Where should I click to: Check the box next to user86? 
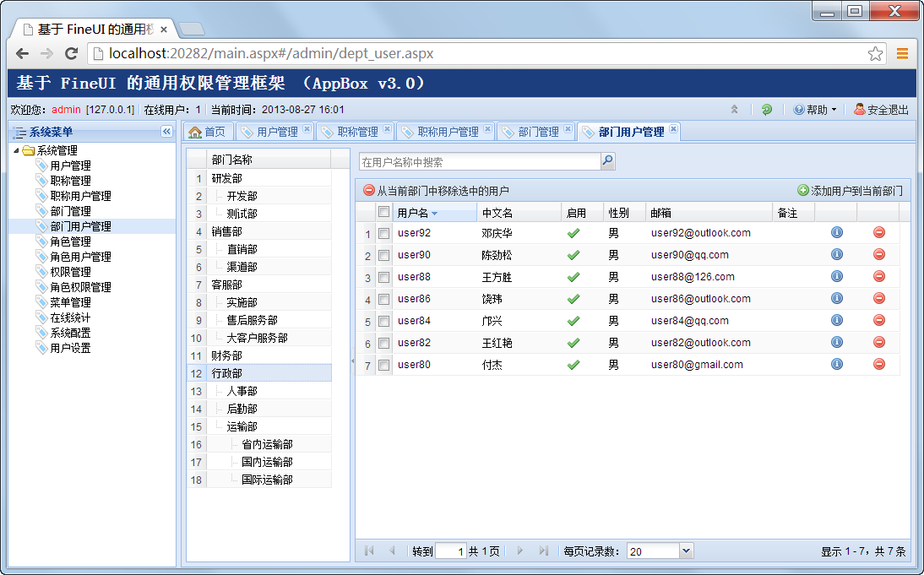[x=383, y=299]
